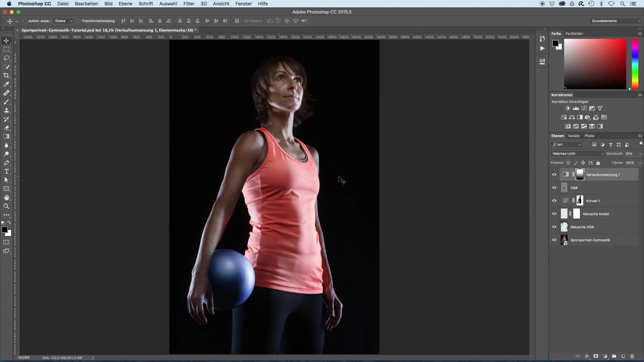Open the Ebene auto-select dropdown
Image resolution: width=644 pixels, height=362 pixels.
pyautogui.click(x=63, y=21)
